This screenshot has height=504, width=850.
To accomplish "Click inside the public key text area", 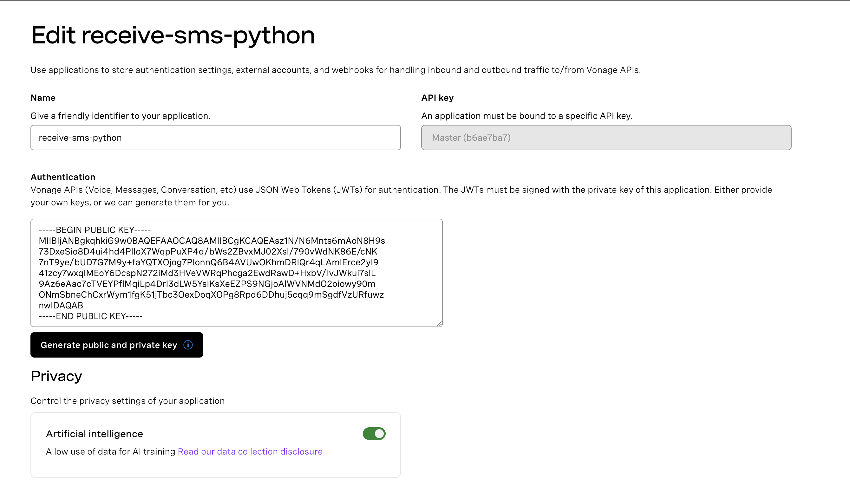I will point(237,273).
